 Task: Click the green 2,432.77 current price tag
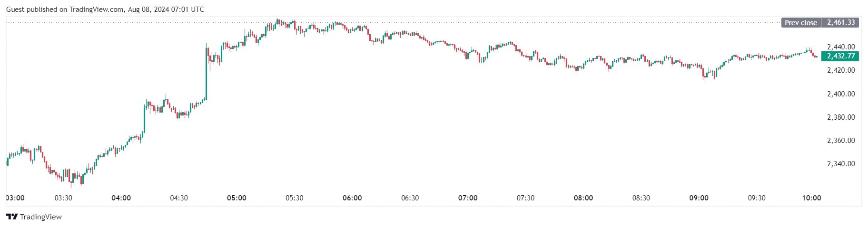(840, 56)
